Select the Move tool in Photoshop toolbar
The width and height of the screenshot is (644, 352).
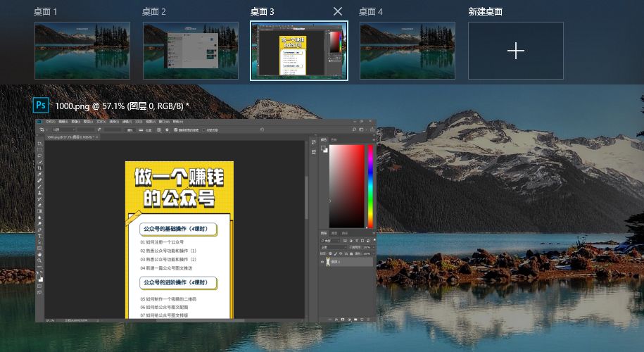point(39,144)
